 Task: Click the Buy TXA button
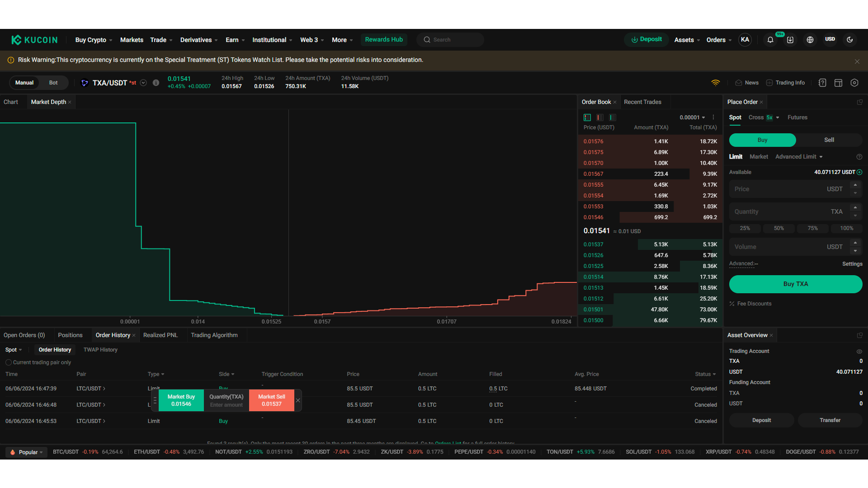[x=795, y=284]
